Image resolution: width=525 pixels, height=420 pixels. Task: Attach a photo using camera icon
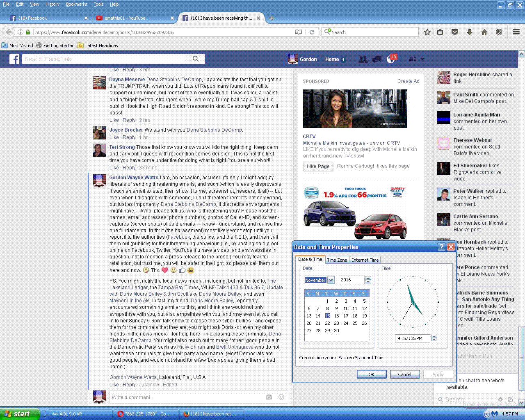pos(269,397)
